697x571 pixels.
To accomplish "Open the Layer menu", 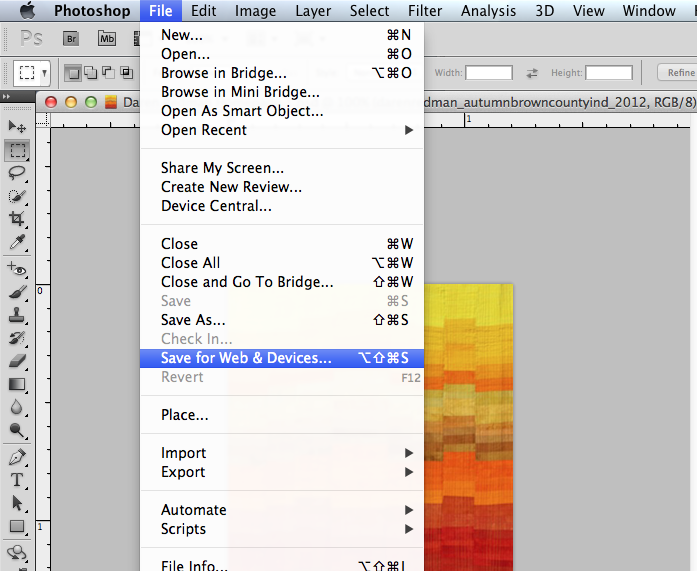I will click(313, 10).
